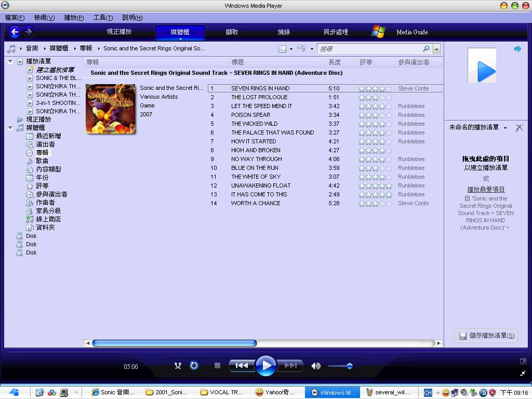
Task: Skip to the previous track
Action: tap(242, 366)
